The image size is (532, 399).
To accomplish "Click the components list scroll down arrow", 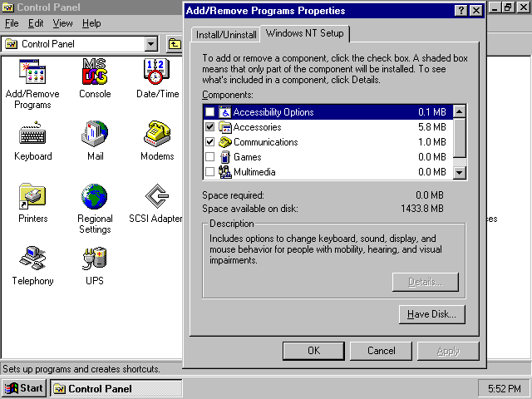I will click(460, 173).
